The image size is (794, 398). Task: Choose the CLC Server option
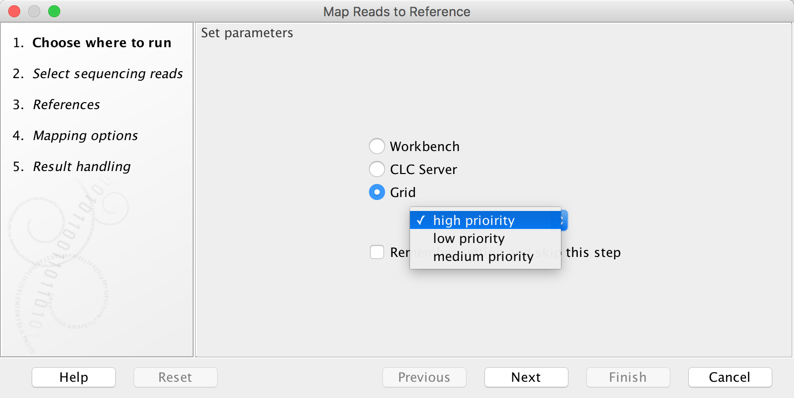(x=377, y=169)
